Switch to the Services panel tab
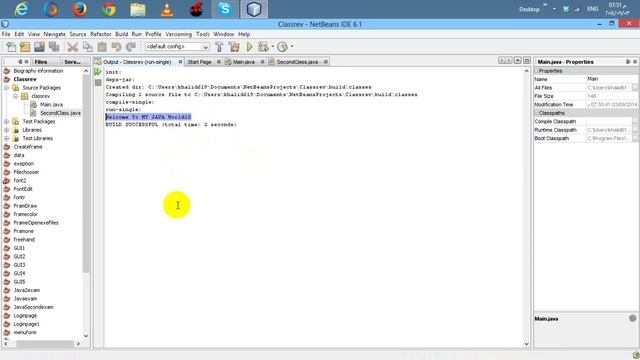Screen dimensions: 640x360 click(x=72, y=62)
